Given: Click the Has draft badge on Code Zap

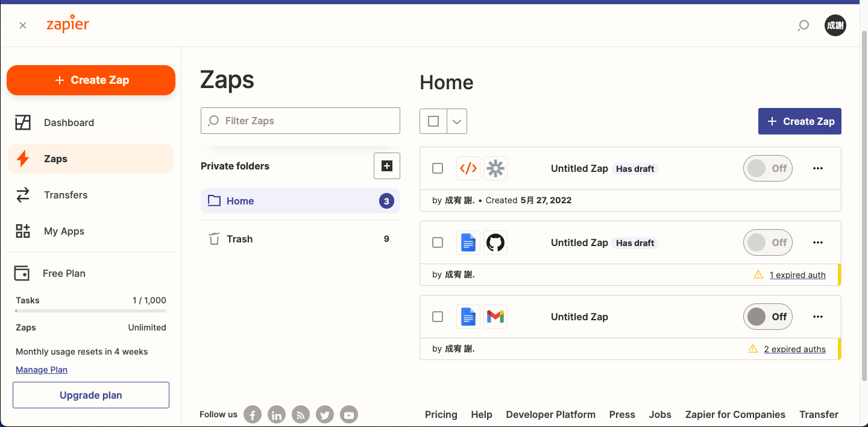Looking at the screenshot, I should point(635,169).
